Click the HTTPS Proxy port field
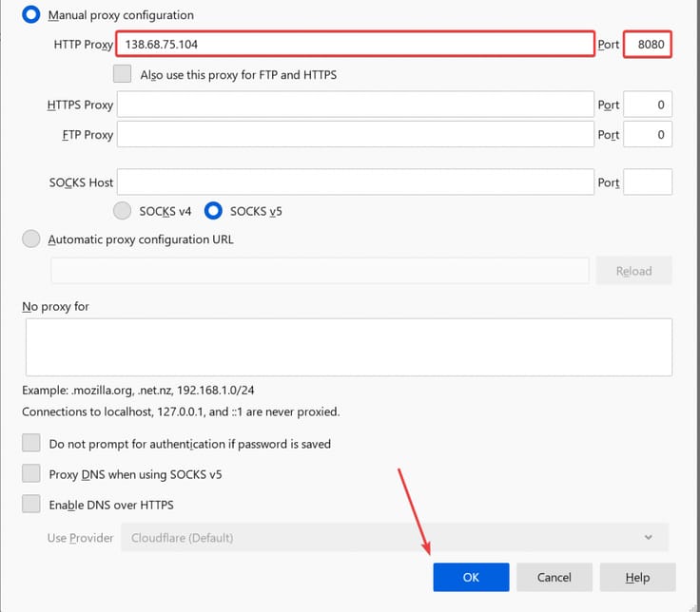 coord(648,105)
